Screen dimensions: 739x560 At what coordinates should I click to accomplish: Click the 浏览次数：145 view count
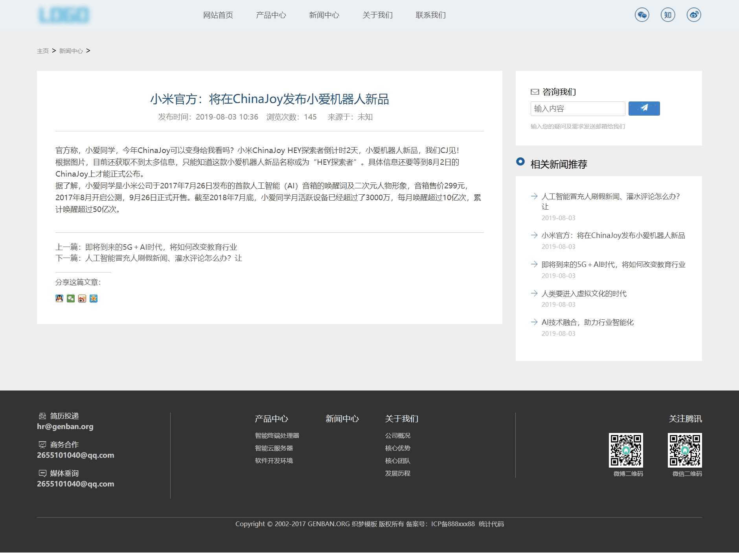291,117
